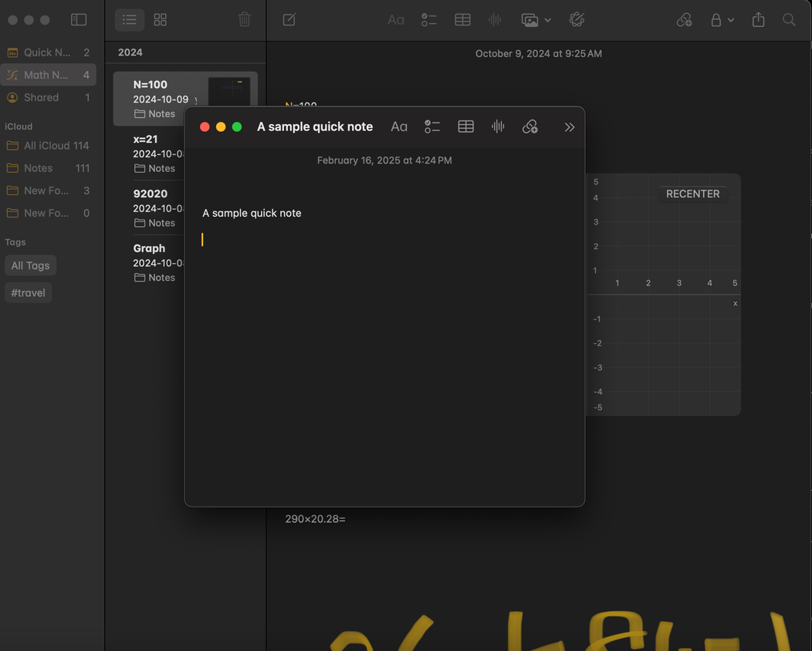This screenshot has width=812, height=651.
Task: Click the trash icon to delete the note
Action: tap(245, 19)
